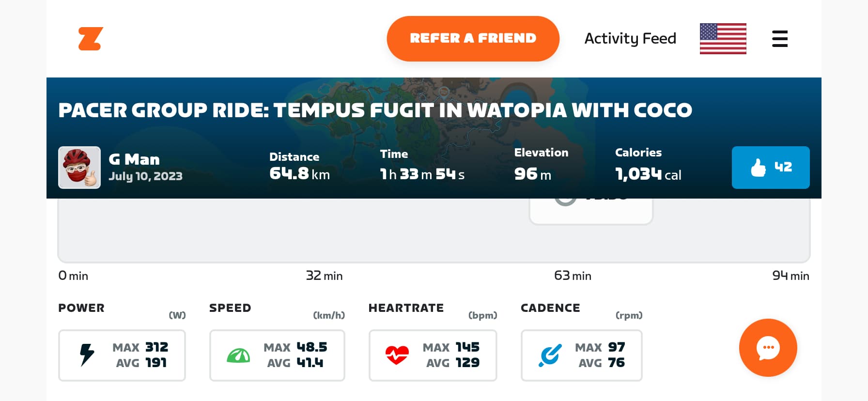Open the orange chat support bubble
The width and height of the screenshot is (868, 401).
pos(768,348)
